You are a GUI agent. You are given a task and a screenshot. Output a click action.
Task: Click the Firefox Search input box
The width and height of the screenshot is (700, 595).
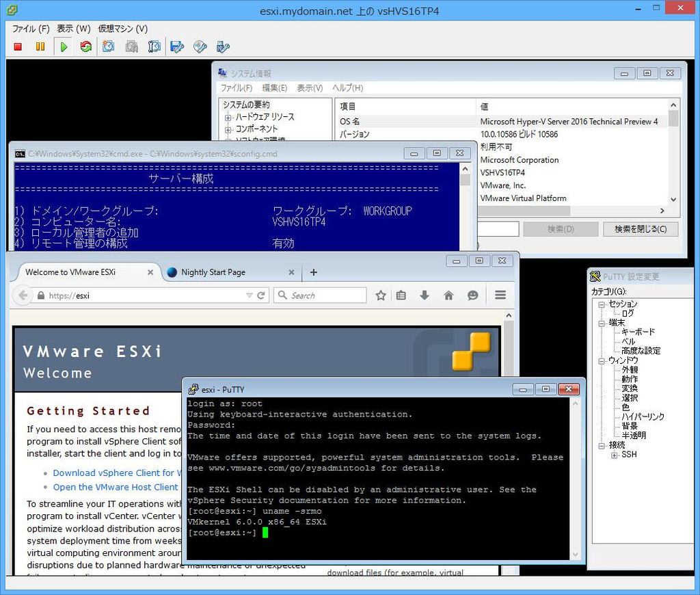point(320,295)
